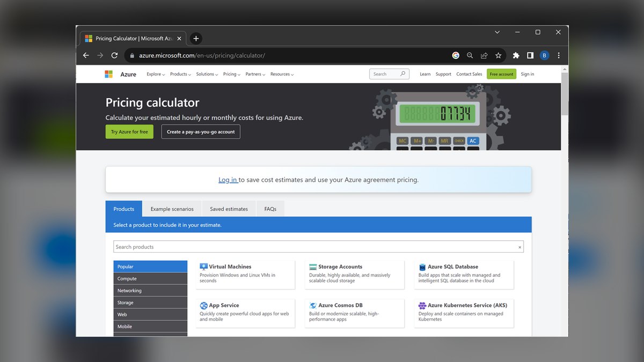Click the Free account button
The height and width of the screenshot is (362, 644).
click(x=501, y=74)
